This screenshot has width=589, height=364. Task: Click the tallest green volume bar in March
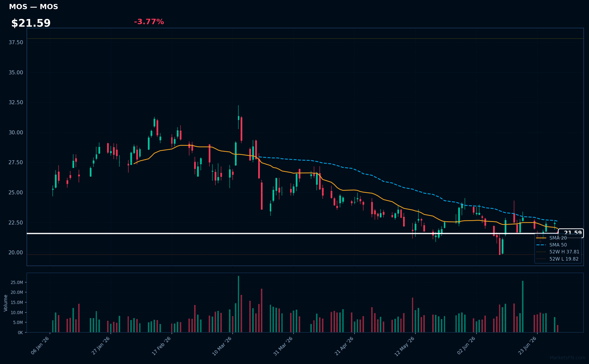tap(238, 304)
